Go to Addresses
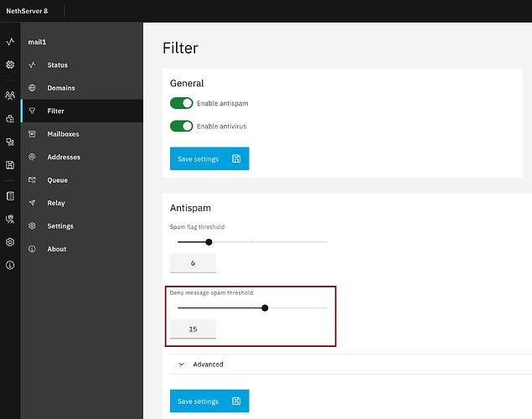The height and width of the screenshot is (419, 532). pyautogui.click(x=82, y=157)
